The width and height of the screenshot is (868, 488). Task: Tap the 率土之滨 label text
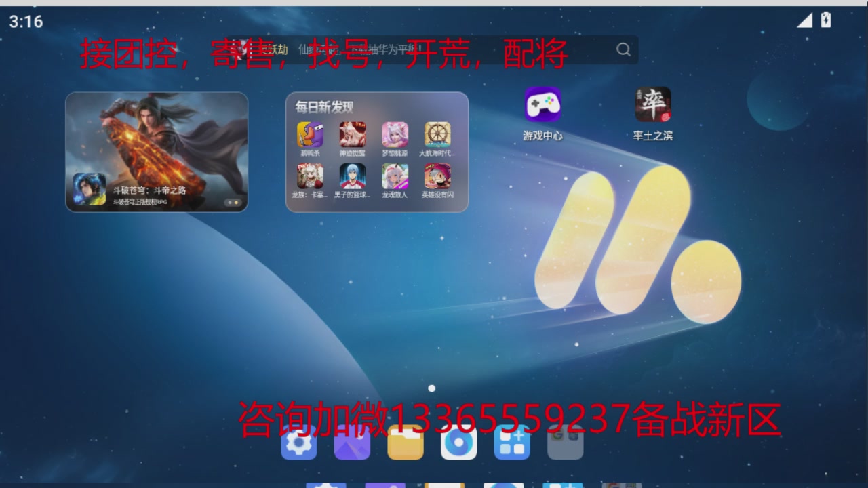653,136
